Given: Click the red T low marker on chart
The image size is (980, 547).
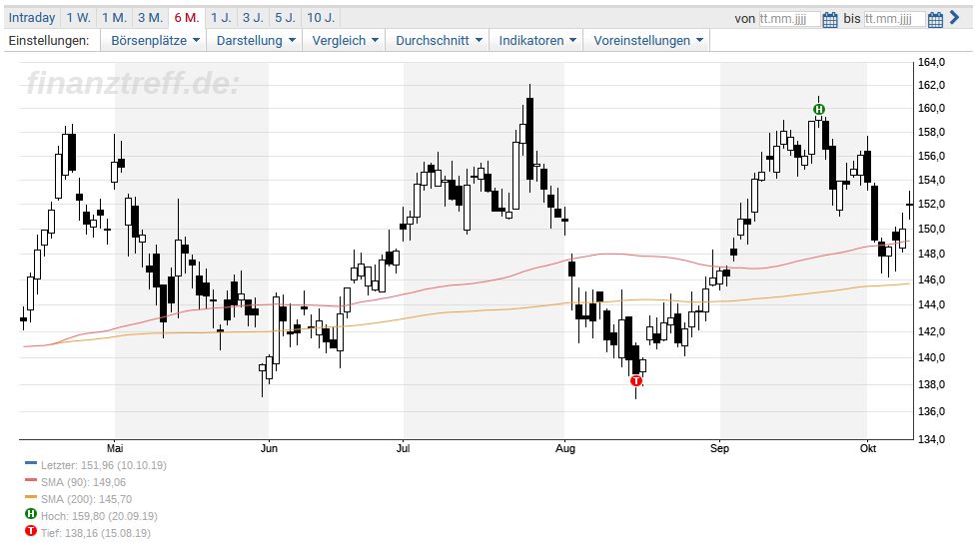Looking at the screenshot, I should click(x=636, y=380).
